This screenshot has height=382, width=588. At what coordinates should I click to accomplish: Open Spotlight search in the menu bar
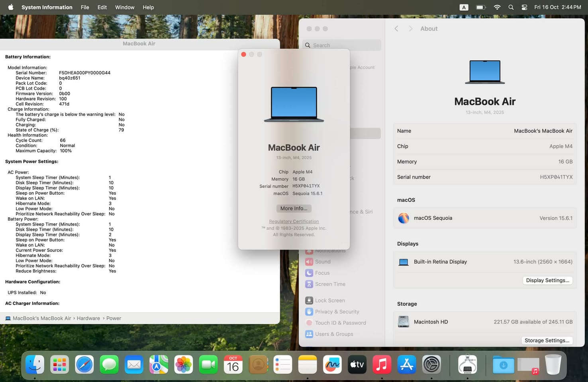point(511,7)
